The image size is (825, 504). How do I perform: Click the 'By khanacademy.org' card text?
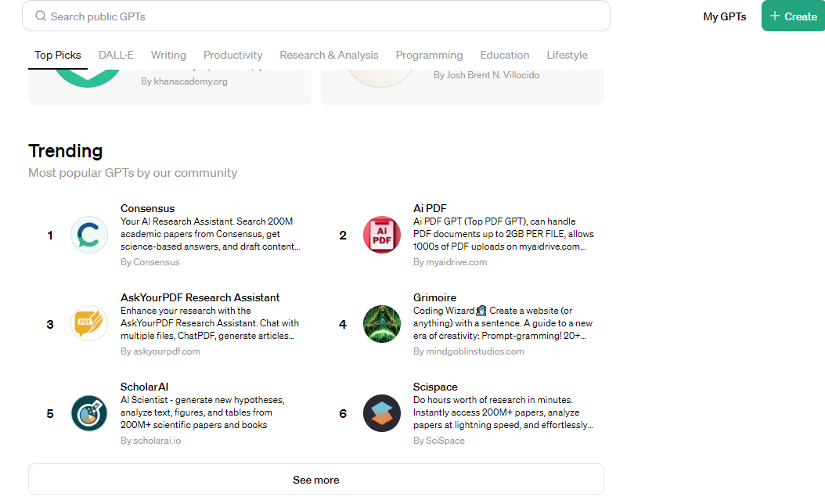[x=184, y=81]
